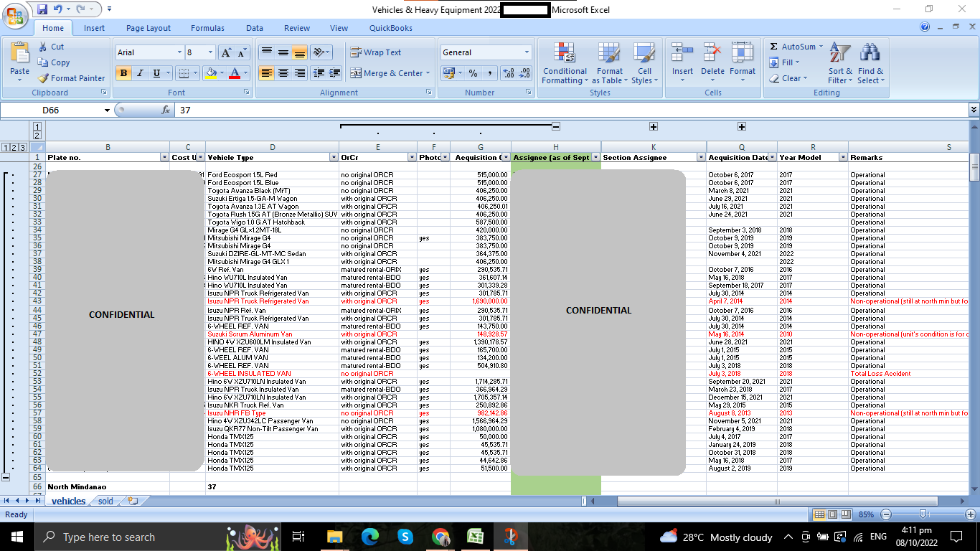Switch to Page Layout view in status bar
The image size is (980, 551).
831,514
